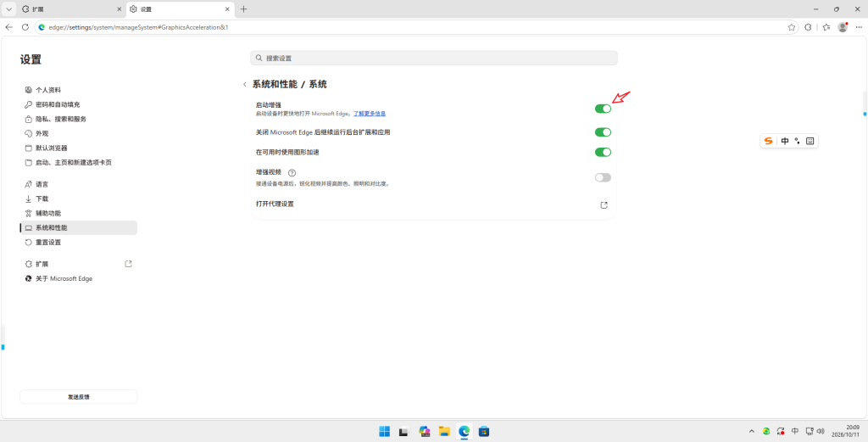Open 辅助功能 settings section
Image resolution: width=868 pixels, height=442 pixels.
tap(78, 213)
